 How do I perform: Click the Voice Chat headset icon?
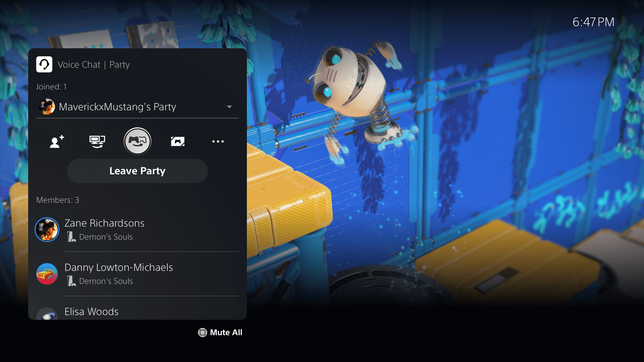tap(45, 64)
